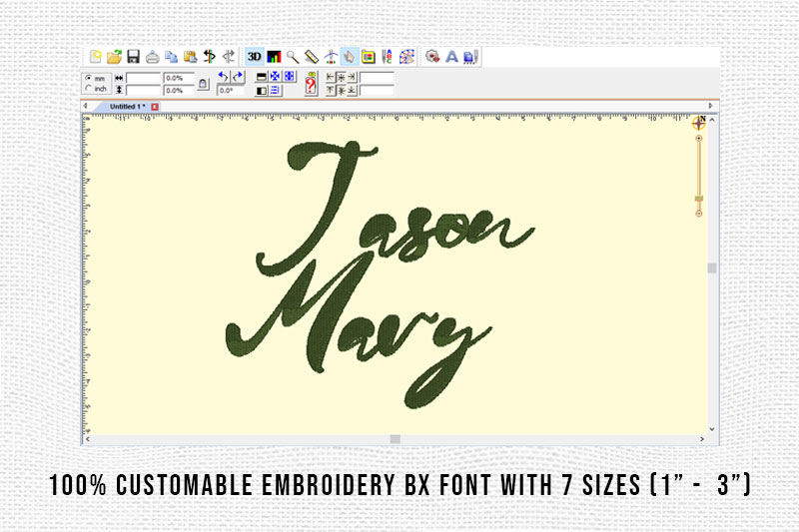
Task: Select the magnifying glass Zoom tool
Action: tap(293, 57)
